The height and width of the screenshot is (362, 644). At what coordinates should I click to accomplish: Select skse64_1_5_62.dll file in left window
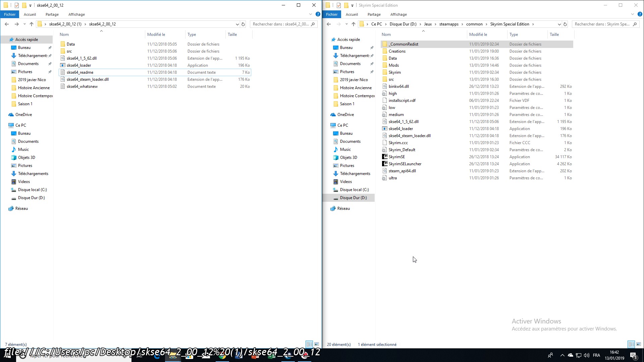coord(82,58)
